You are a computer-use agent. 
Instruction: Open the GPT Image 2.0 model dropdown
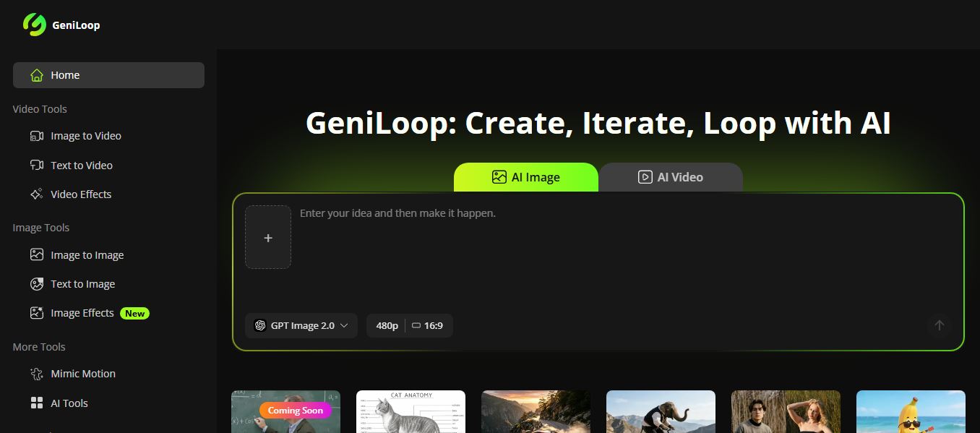click(x=301, y=325)
